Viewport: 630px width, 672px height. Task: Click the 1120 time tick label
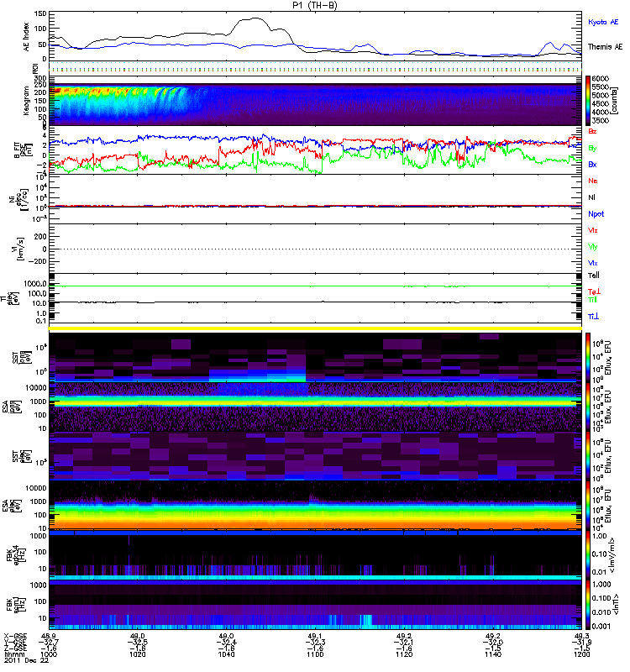[404, 654]
